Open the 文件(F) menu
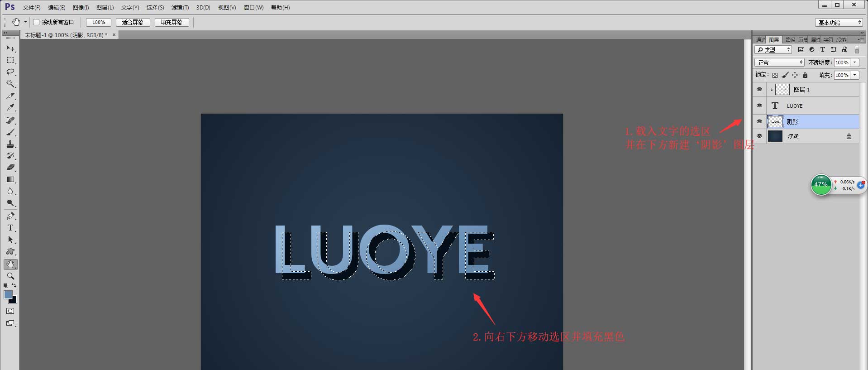868x370 pixels. (x=32, y=8)
